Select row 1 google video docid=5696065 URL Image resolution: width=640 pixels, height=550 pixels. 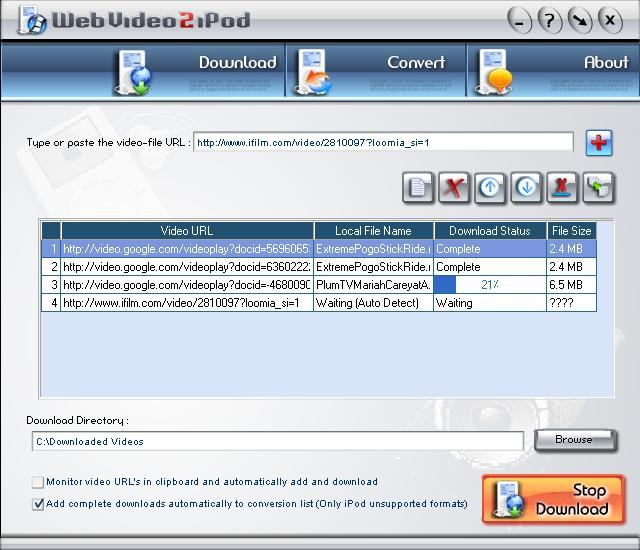point(187,249)
